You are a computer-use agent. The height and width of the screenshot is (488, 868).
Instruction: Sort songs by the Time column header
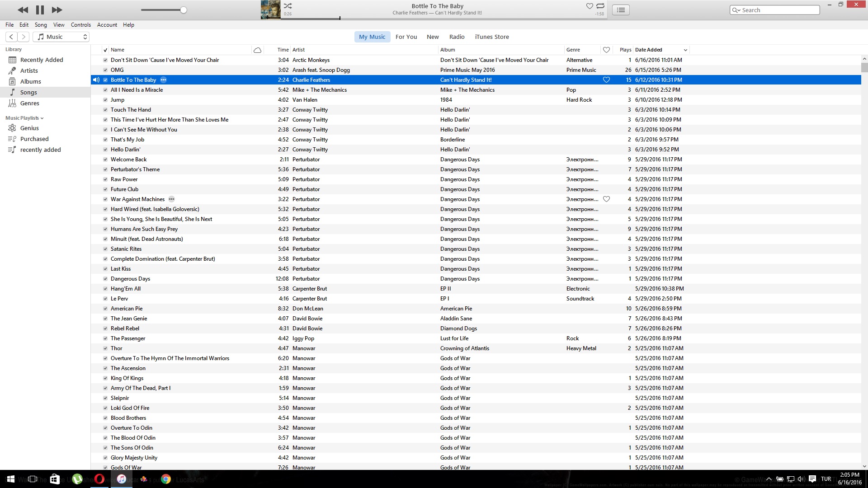283,50
